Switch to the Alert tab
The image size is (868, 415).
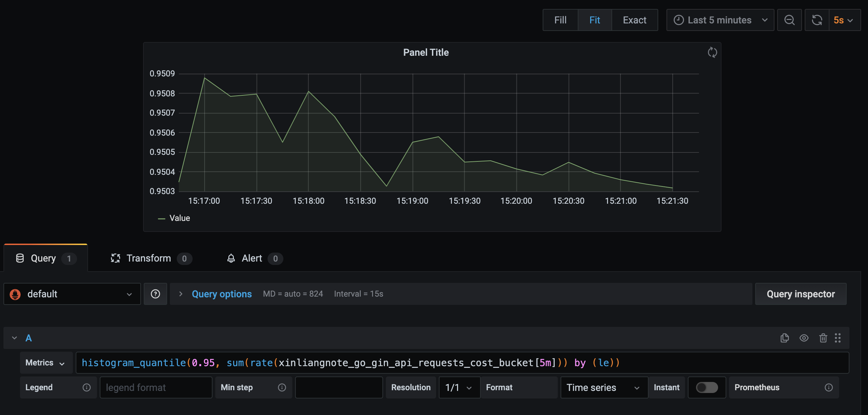click(x=252, y=258)
